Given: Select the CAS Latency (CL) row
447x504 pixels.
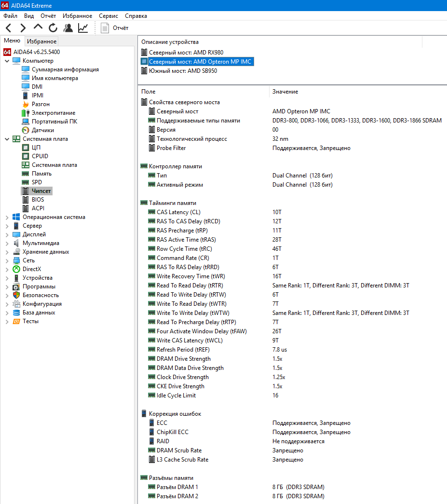Looking at the screenshot, I should [x=292, y=212].
